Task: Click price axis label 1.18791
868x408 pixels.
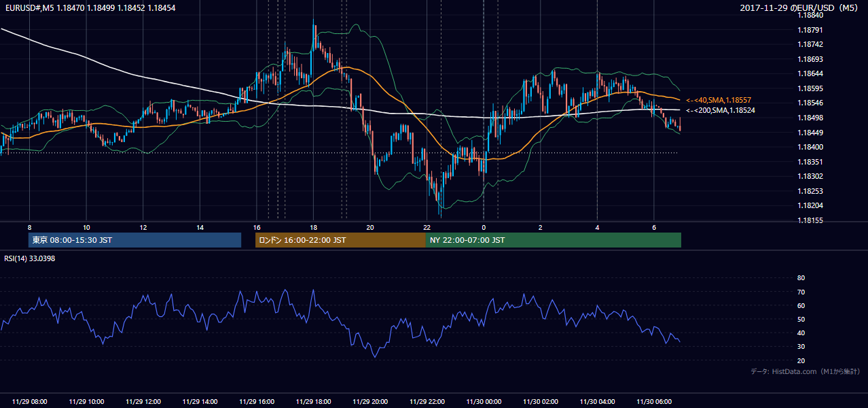Action: [810, 30]
